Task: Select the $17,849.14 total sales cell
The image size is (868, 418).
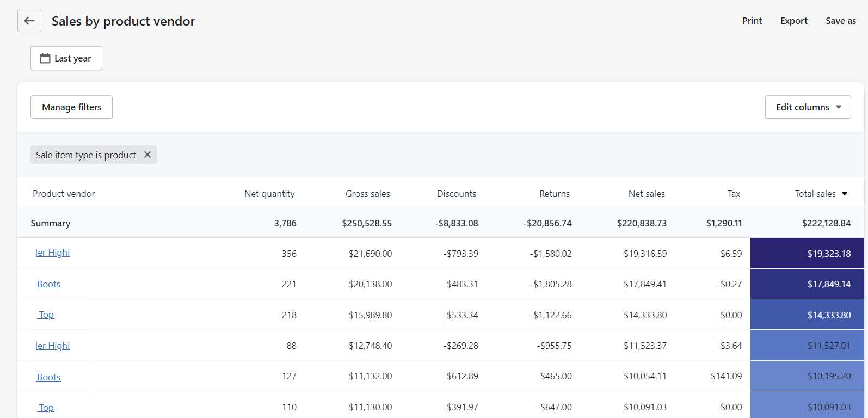Action: (x=807, y=284)
